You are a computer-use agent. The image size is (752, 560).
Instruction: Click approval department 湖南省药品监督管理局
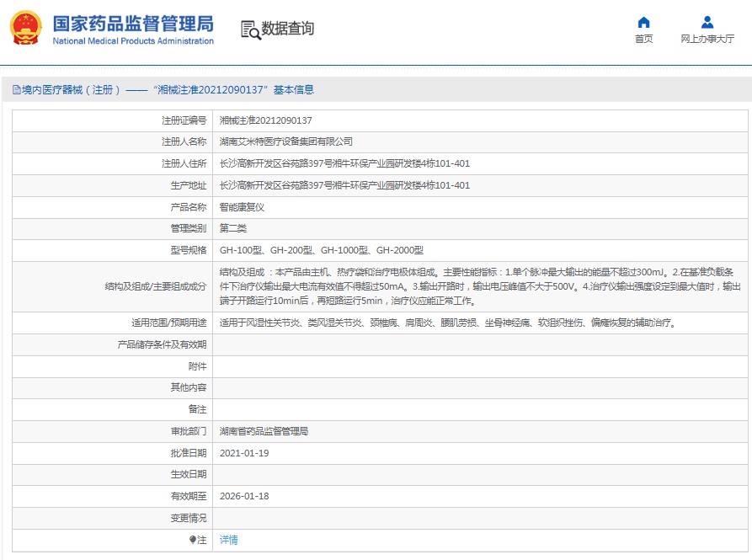pyautogui.click(x=264, y=431)
